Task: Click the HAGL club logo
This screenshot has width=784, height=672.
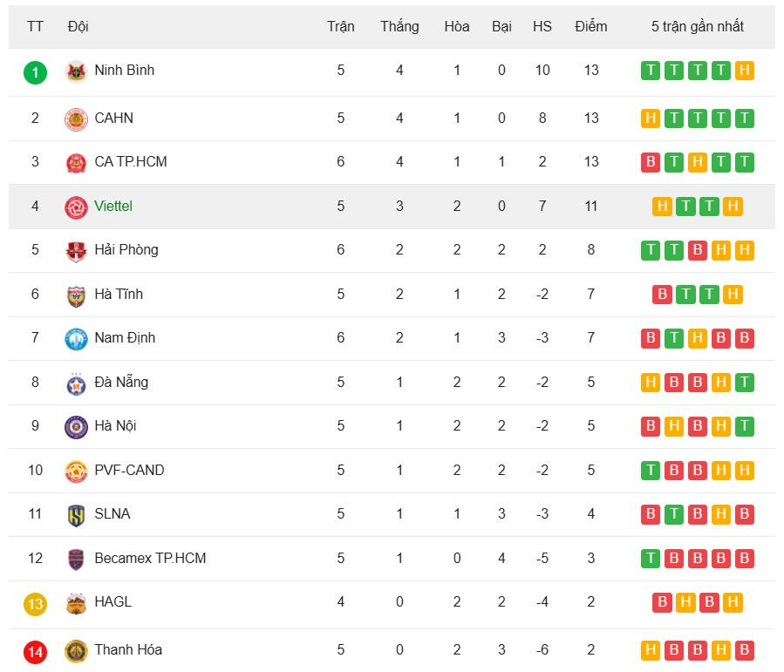Action: [x=76, y=603]
